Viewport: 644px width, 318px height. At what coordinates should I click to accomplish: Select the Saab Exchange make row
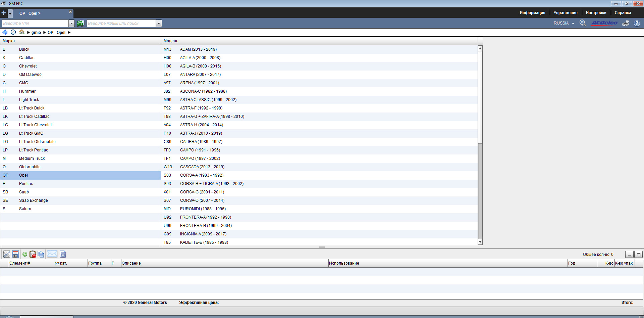point(80,200)
